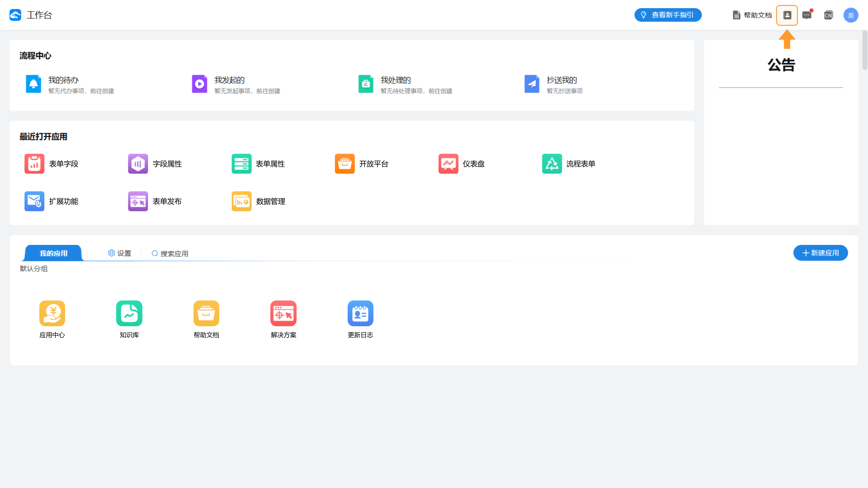Screen dimensions: 868x488
Task: Click 帮助文档 link text in header
Action: (x=758, y=15)
